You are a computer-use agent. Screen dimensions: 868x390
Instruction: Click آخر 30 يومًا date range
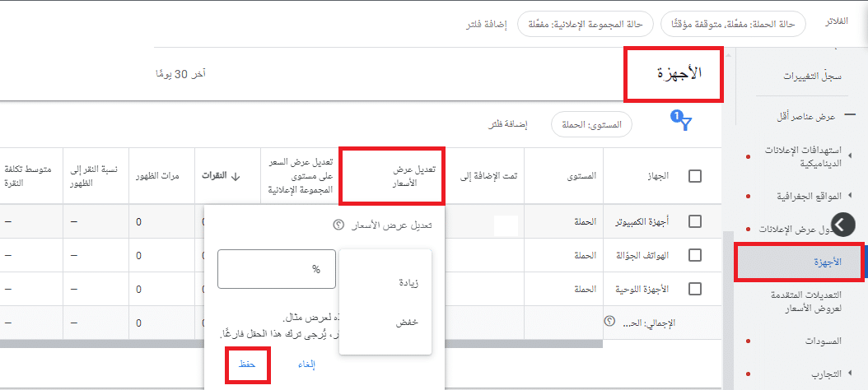(x=180, y=73)
